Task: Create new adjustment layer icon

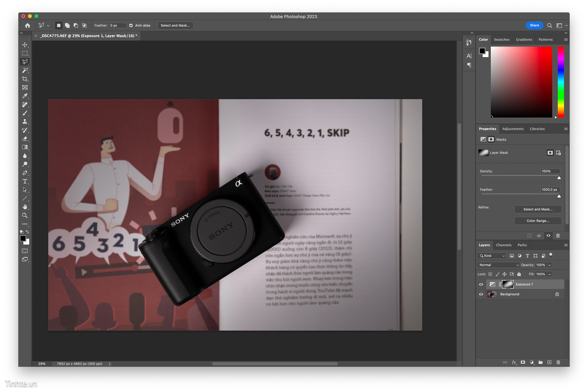Action: (532, 362)
